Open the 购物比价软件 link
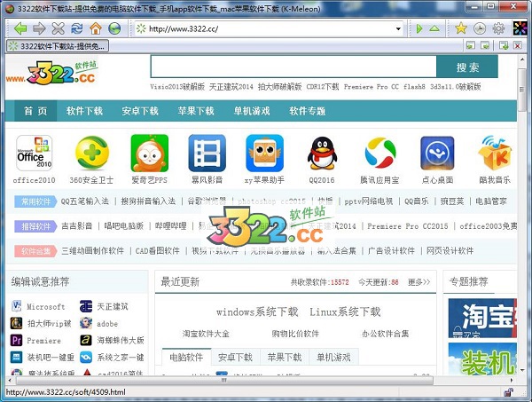Viewport: 532px width, 402px height. tap(295, 334)
